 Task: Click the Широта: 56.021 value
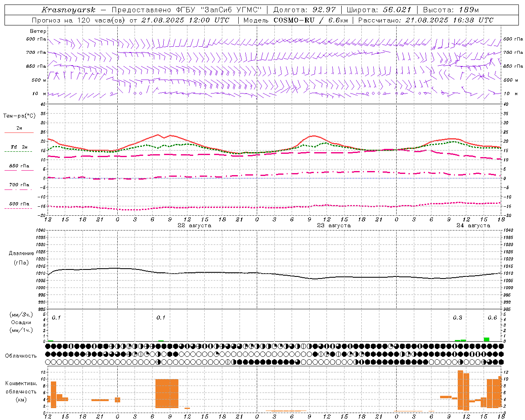coord(379,10)
